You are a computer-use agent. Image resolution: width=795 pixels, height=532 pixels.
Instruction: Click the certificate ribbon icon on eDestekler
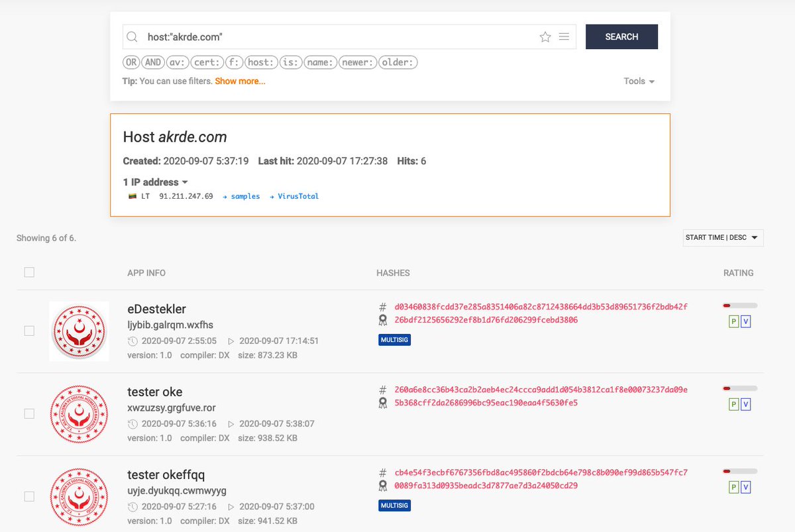pyautogui.click(x=382, y=320)
